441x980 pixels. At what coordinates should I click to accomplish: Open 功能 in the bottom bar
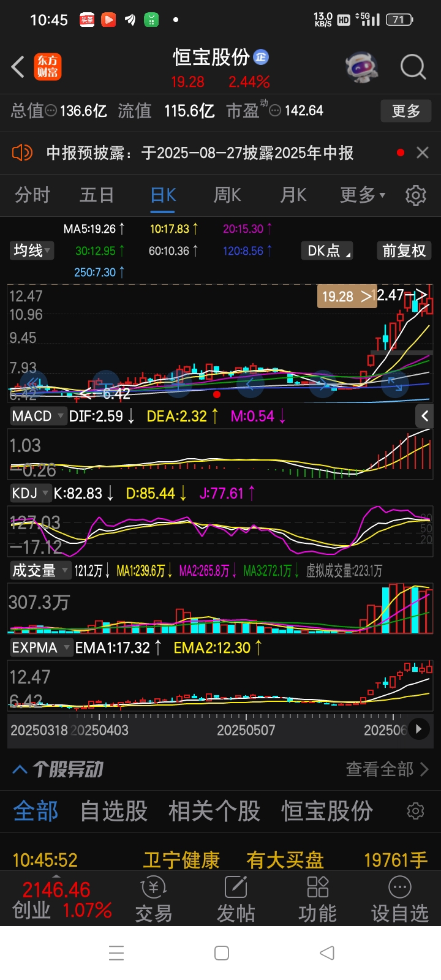coord(317,899)
